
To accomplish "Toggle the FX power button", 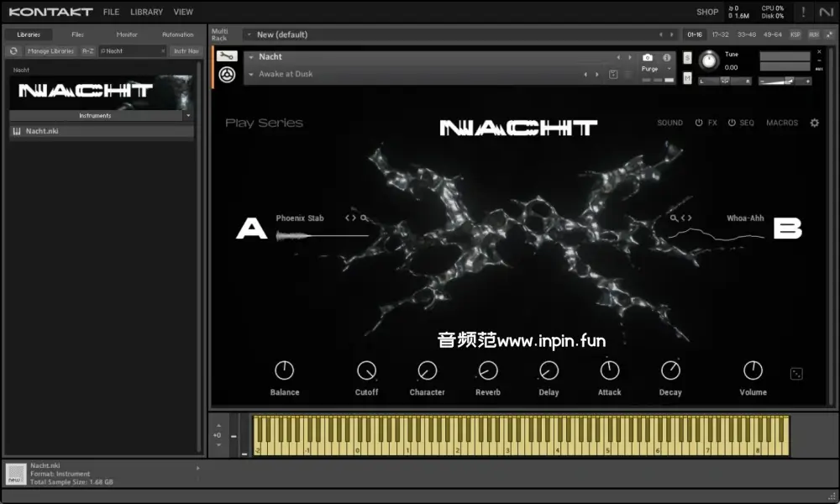I will 699,123.
